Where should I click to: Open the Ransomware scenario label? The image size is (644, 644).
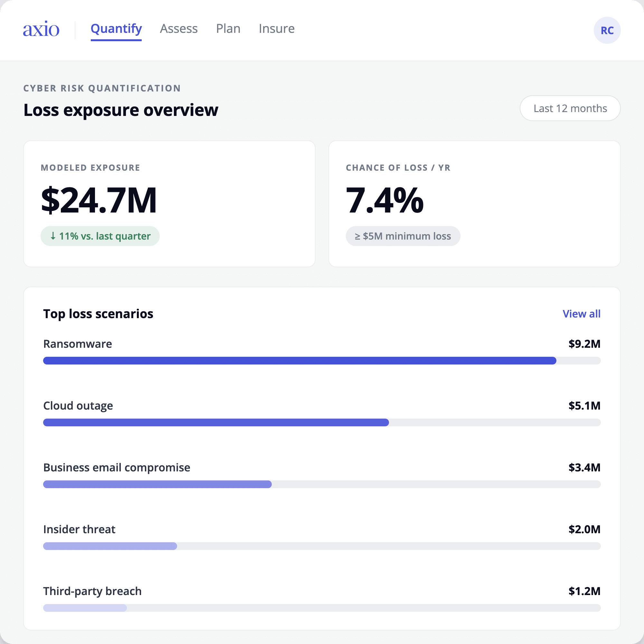78,344
